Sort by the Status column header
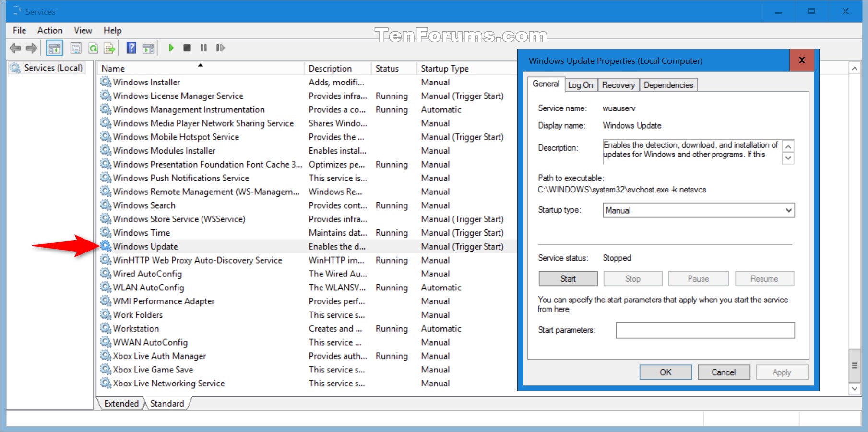The width and height of the screenshot is (868, 432). 393,69
